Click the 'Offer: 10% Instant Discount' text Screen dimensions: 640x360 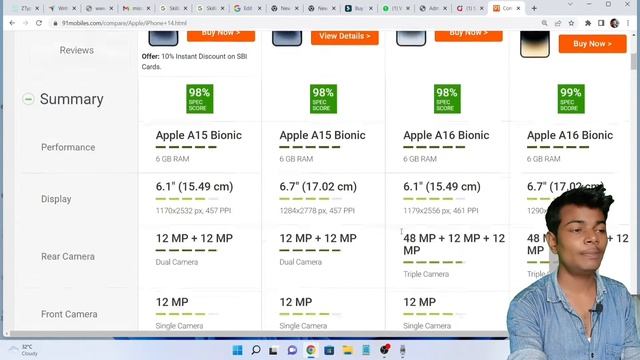pos(194,61)
